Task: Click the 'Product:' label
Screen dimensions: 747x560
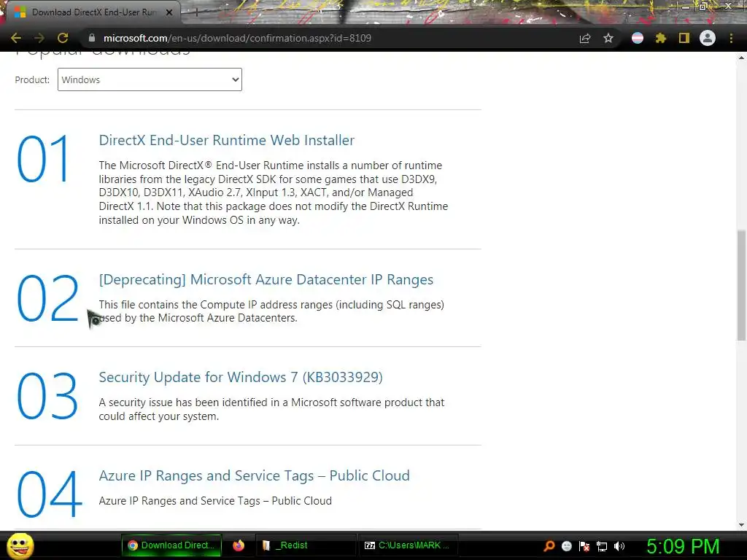Action: (32, 79)
